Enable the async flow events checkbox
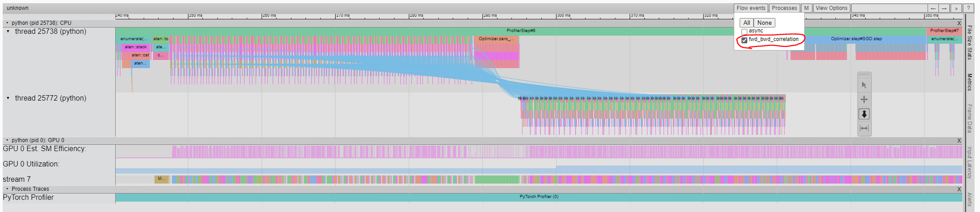This screenshot has height=212, width=980. click(744, 32)
